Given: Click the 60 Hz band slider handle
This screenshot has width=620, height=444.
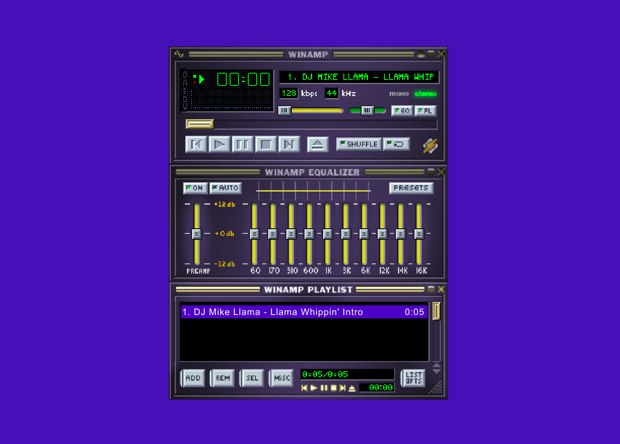Looking at the screenshot, I should (x=254, y=234).
